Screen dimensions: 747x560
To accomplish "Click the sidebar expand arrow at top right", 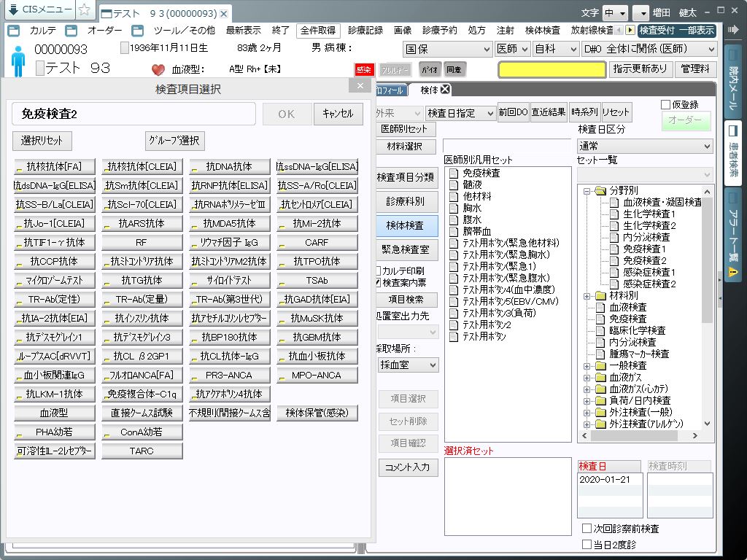I will [x=734, y=29].
